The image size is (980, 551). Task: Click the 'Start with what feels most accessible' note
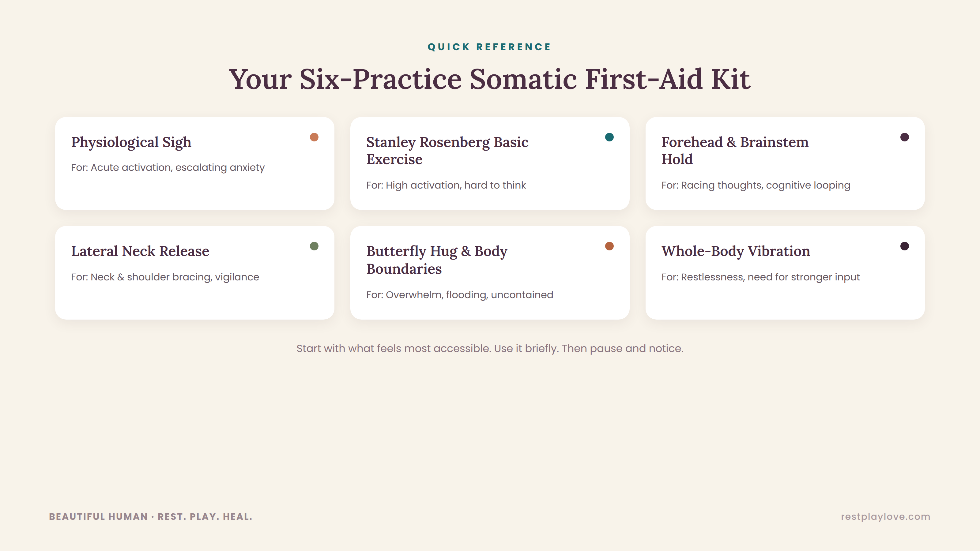pos(490,348)
